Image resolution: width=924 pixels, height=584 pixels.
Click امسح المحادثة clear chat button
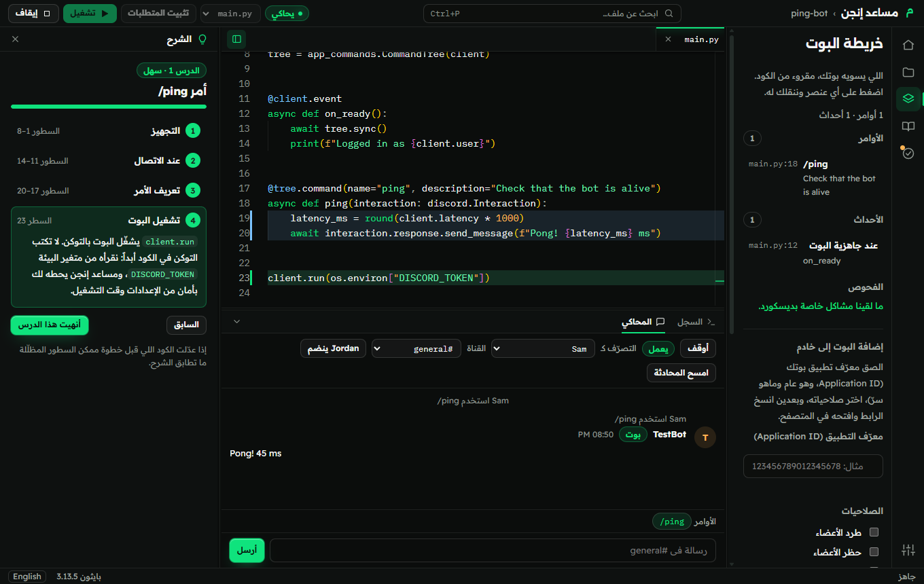(x=681, y=373)
